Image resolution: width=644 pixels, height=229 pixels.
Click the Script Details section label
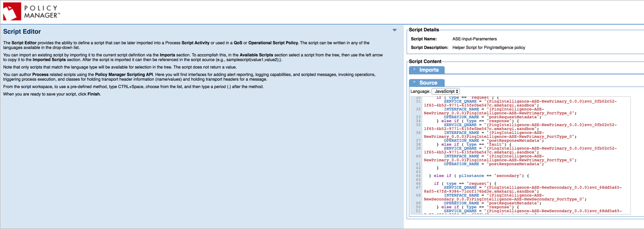coord(424,30)
